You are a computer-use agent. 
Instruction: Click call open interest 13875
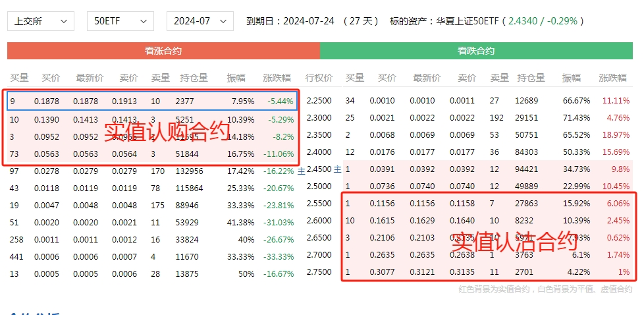pos(187,274)
